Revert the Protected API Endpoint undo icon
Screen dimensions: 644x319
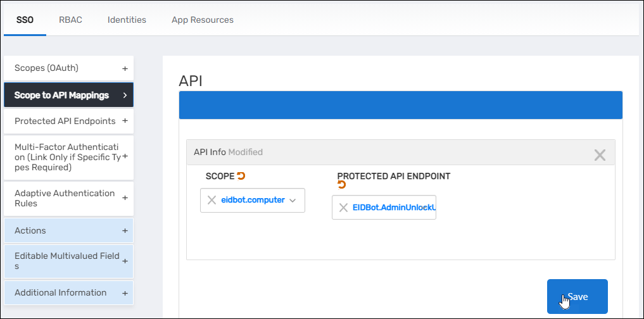tap(342, 185)
